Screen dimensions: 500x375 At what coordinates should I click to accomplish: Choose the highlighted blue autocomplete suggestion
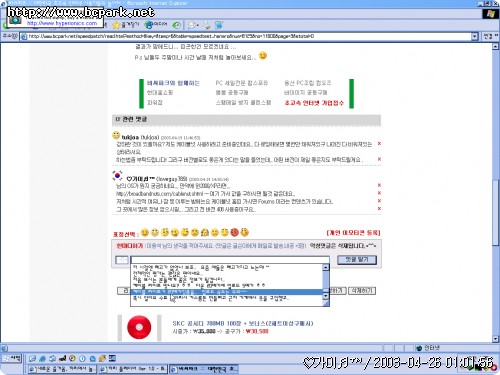coord(227,292)
